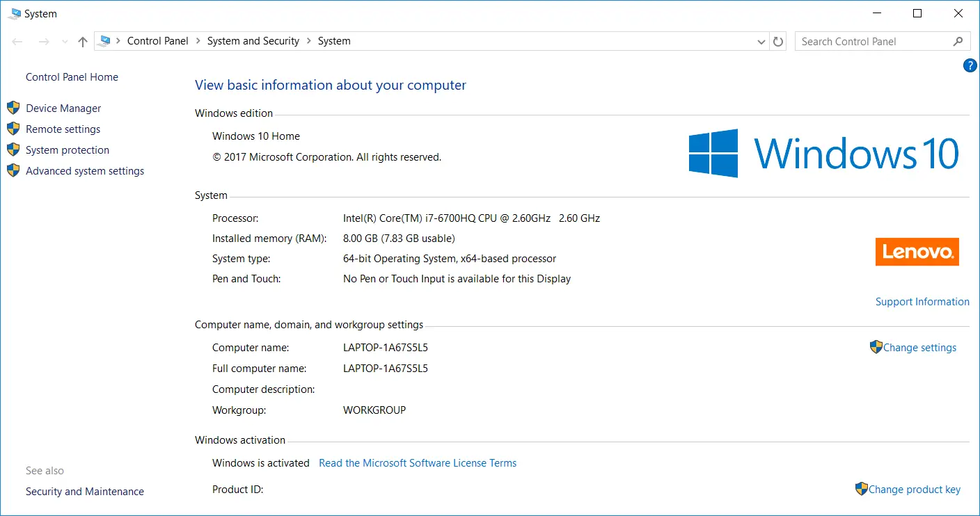Click the shield icon beside Change product key

coord(862,489)
